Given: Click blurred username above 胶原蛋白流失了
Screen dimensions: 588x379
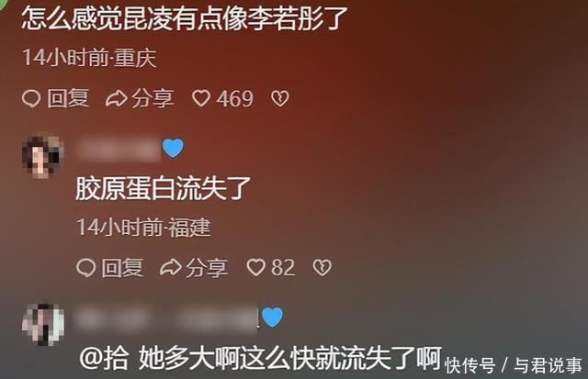Looking at the screenshot, I should (x=119, y=150).
